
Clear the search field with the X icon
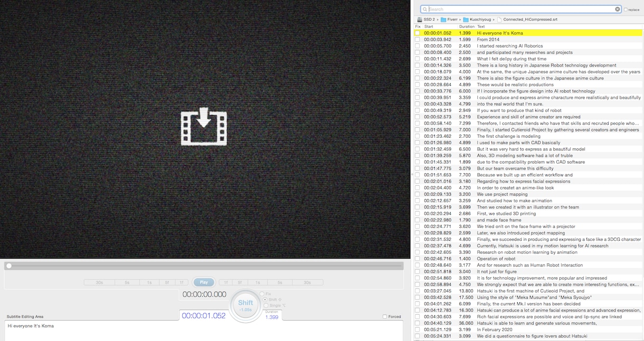[x=618, y=10]
